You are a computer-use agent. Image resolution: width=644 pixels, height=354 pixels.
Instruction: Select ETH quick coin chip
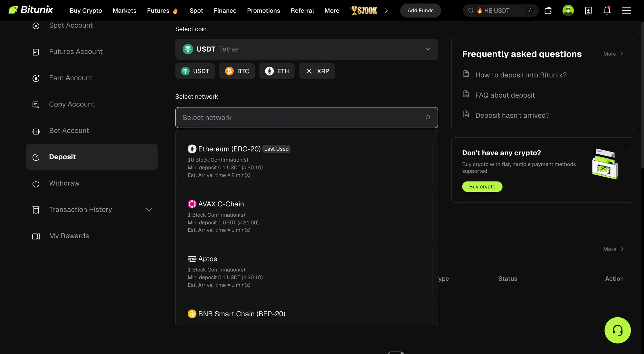277,71
